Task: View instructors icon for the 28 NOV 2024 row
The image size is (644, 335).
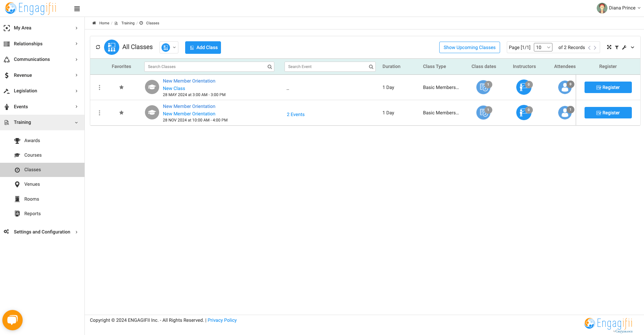Action: pyautogui.click(x=524, y=112)
